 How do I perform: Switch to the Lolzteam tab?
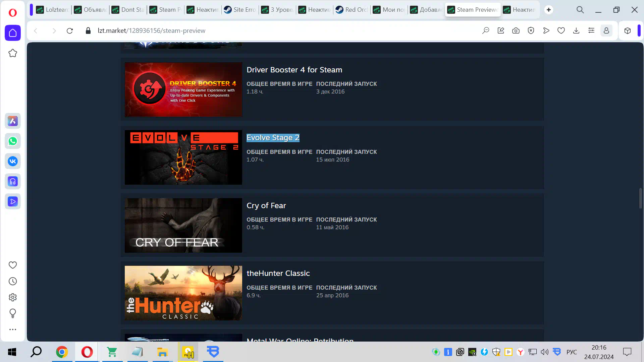[53, 10]
